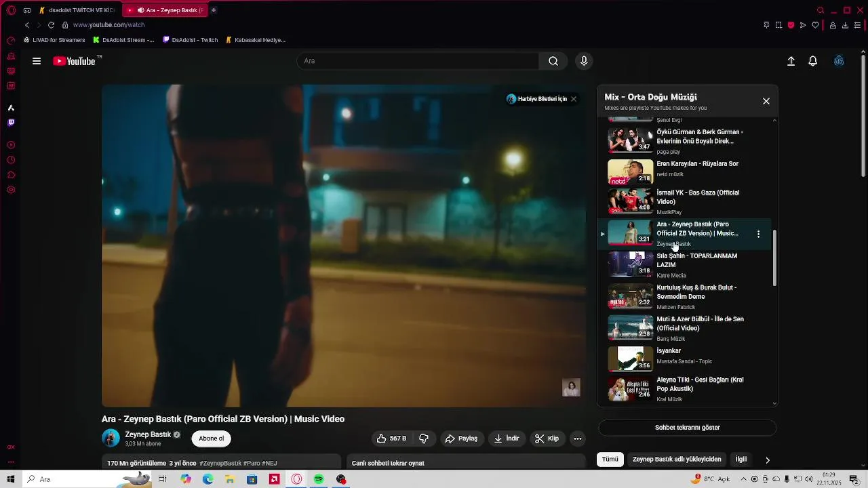The height and width of the screenshot is (488, 868).
Task: Open Zeynep Bastık channel name link
Action: [148, 434]
